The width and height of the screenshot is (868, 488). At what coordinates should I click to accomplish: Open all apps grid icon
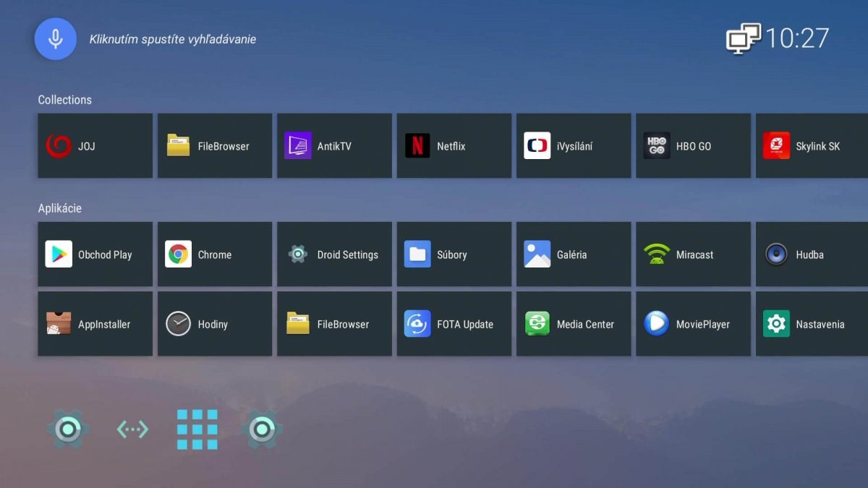tap(197, 429)
